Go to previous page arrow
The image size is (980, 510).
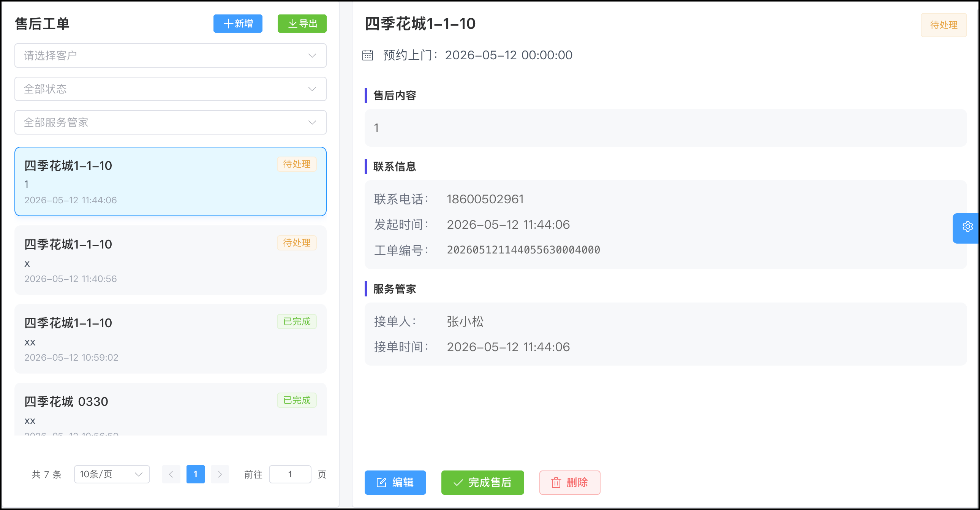tap(171, 474)
